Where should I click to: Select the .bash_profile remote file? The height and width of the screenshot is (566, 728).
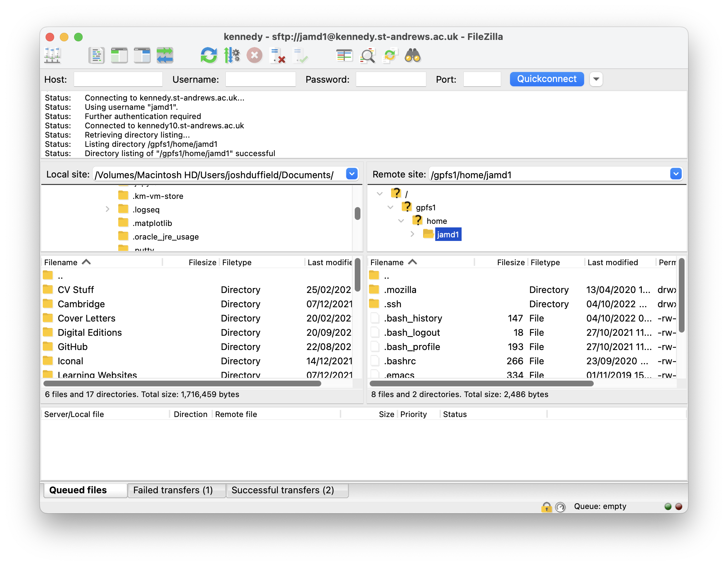click(522, 347)
